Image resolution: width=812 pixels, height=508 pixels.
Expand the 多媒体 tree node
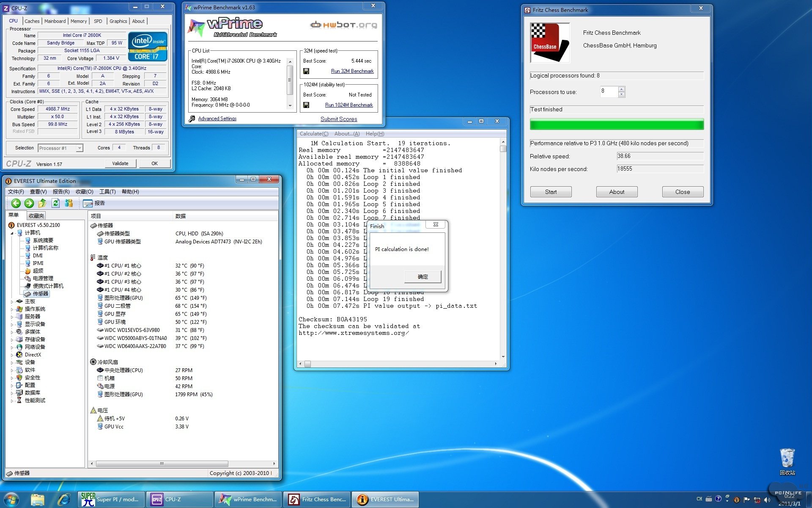coord(12,332)
